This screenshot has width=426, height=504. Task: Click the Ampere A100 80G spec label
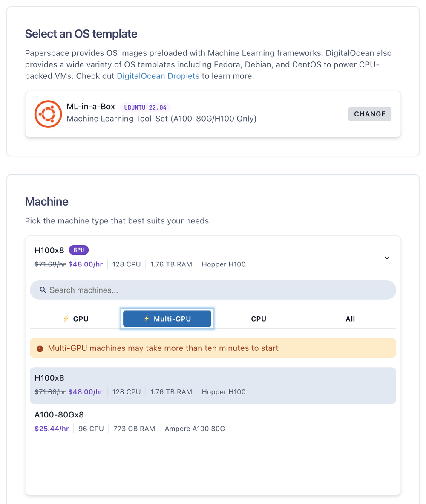(x=195, y=429)
